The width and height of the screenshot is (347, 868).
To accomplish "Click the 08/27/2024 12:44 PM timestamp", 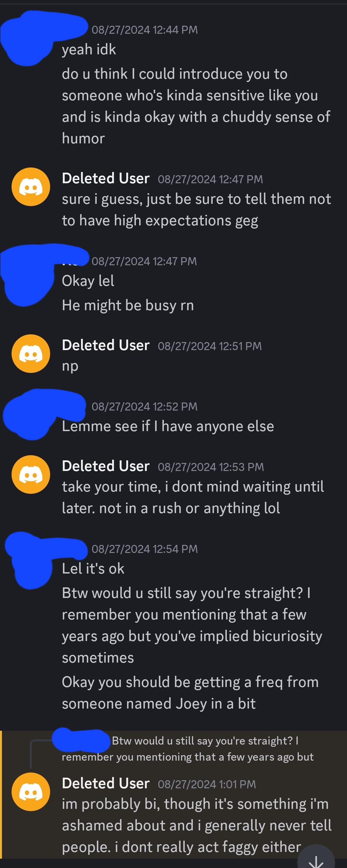I will (145, 30).
